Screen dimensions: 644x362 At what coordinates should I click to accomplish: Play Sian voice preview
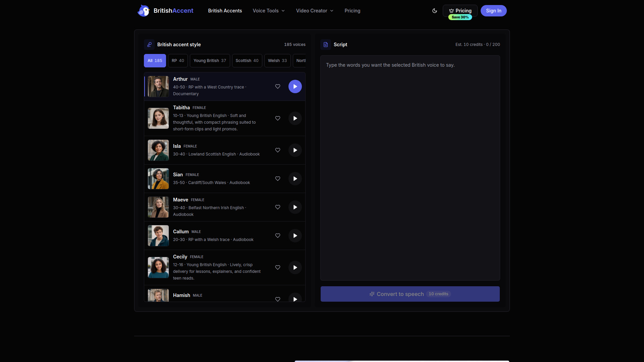click(x=295, y=179)
